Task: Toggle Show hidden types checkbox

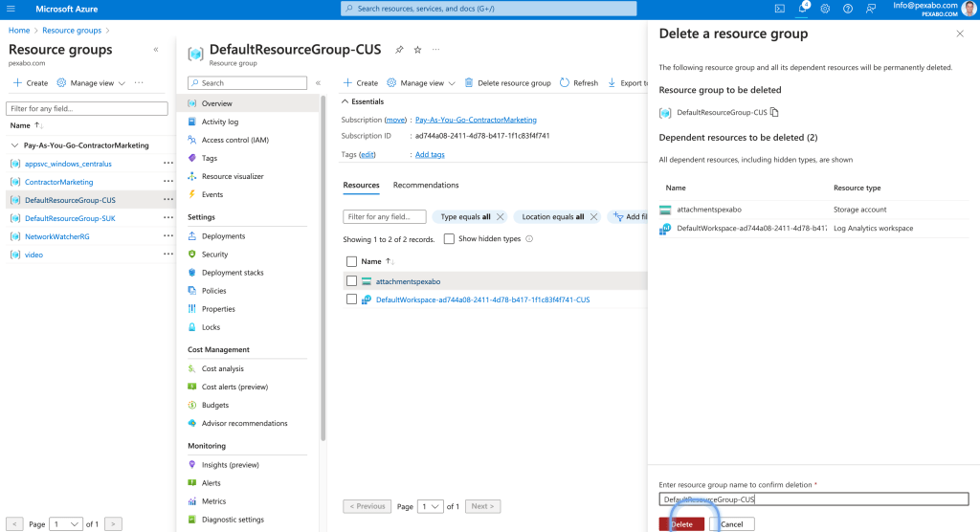Action: click(x=449, y=239)
